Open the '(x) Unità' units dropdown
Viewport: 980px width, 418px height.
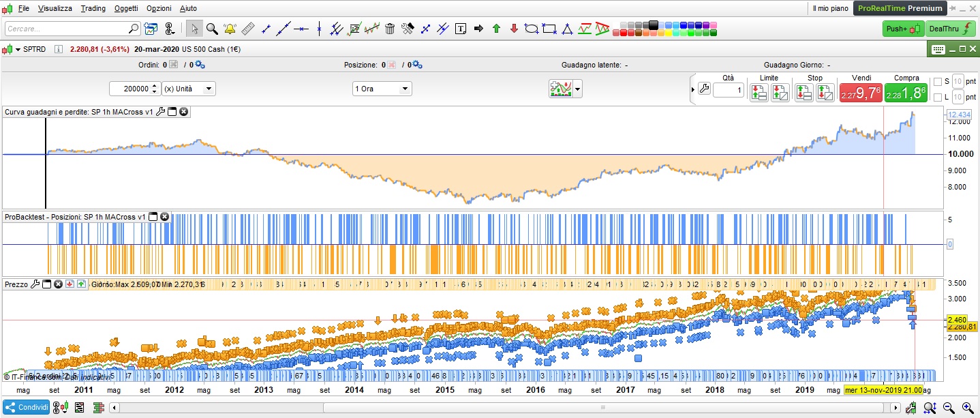pyautogui.click(x=189, y=89)
